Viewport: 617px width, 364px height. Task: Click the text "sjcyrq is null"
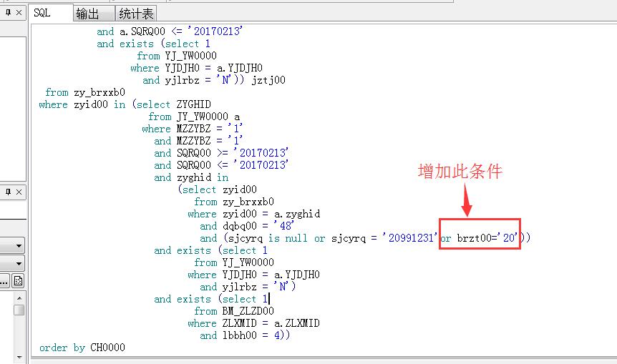pos(268,238)
